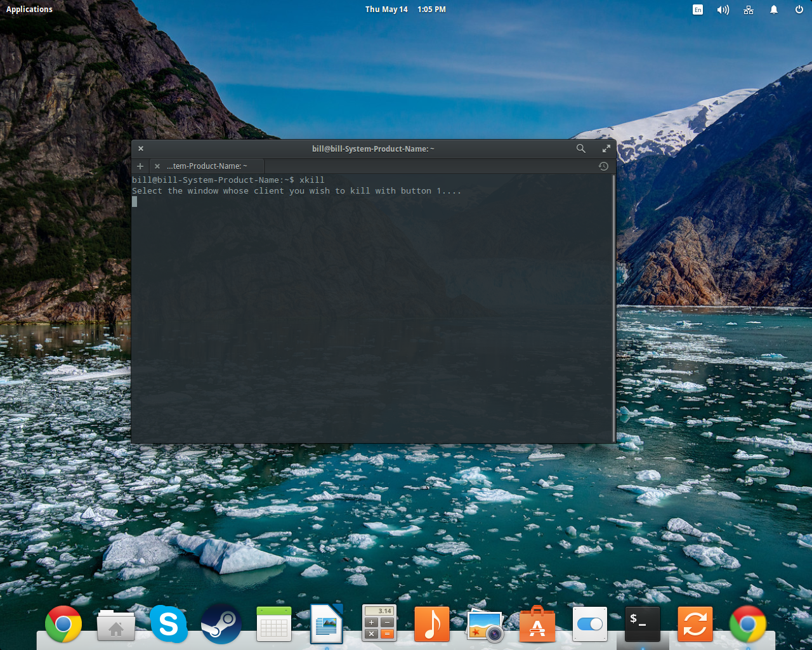Switch keyboard layout via the En indicator
This screenshot has width=812, height=650.
(698, 9)
